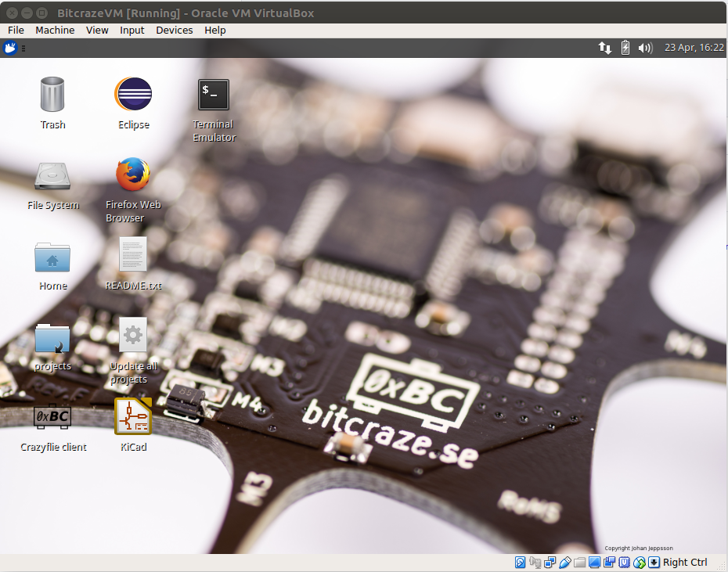
Task: Click the Right Ctrl host key label
Action: click(x=685, y=563)
